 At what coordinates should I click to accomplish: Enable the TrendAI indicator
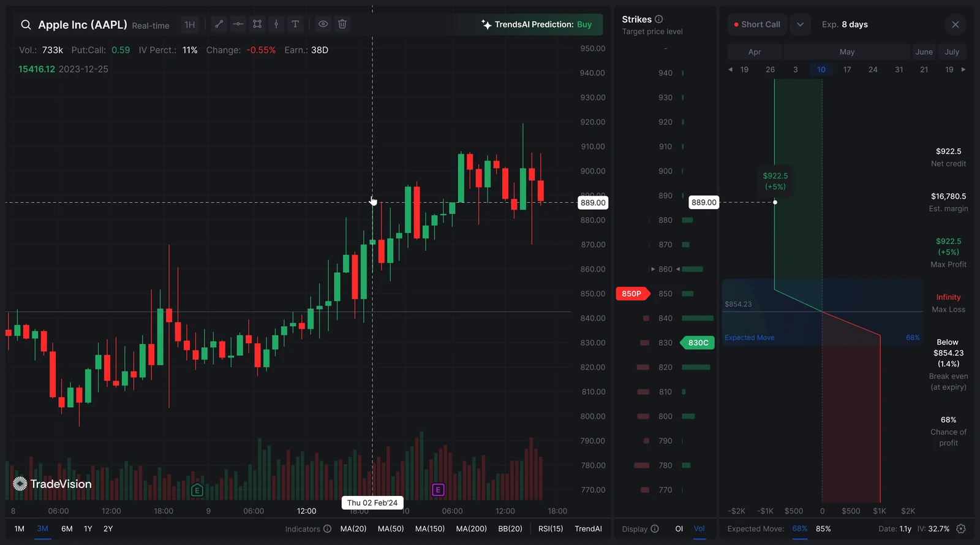click(588, 528)
